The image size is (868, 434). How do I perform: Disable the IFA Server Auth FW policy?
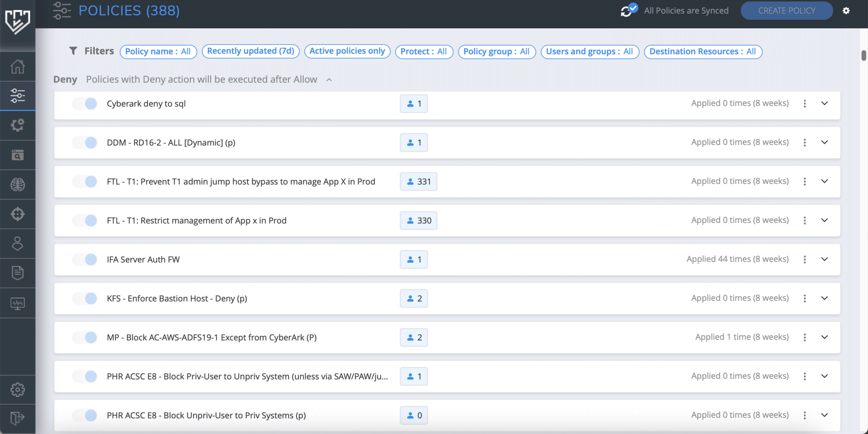pos(85,259)
